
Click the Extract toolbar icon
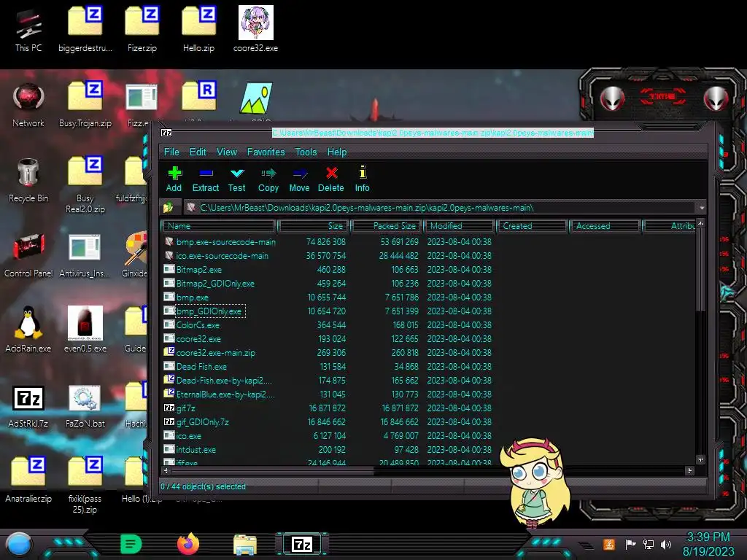click(x=206, y=179)
